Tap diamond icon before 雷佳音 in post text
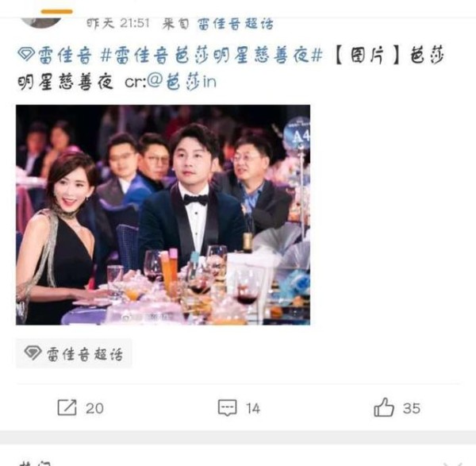Viewport: 476px width, 466px height. point(26,54)
